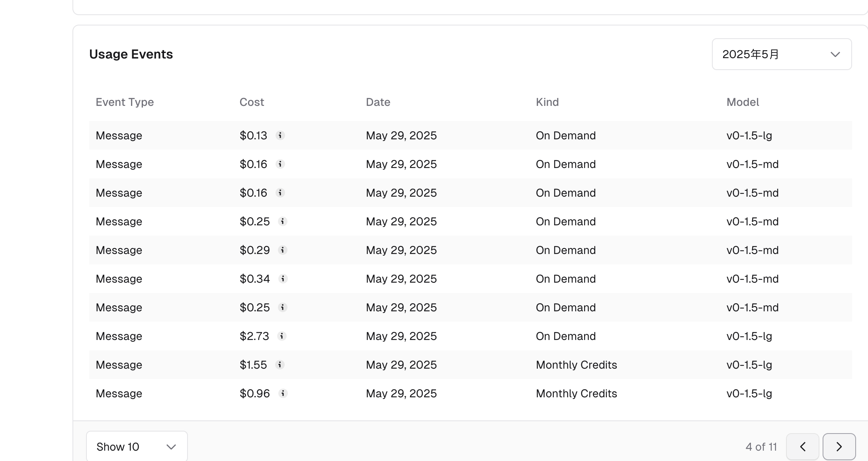Image resolution: width=868 pixels, height=461 pixels.
Task: Click v0-1.5-lg in the $0.13 row
Action: click(749, 135)
